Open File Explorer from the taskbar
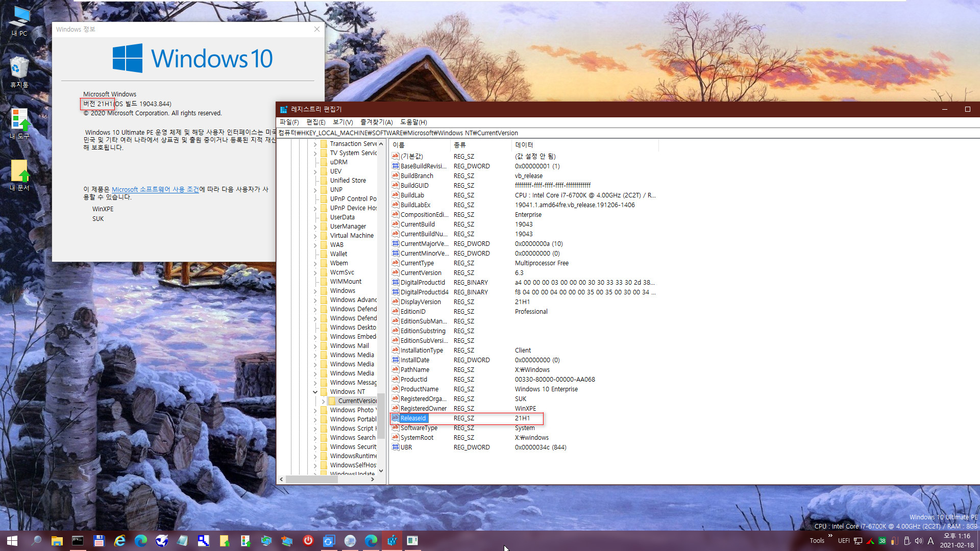The width and height of the screenshot is (980, 551). point(57,541)
